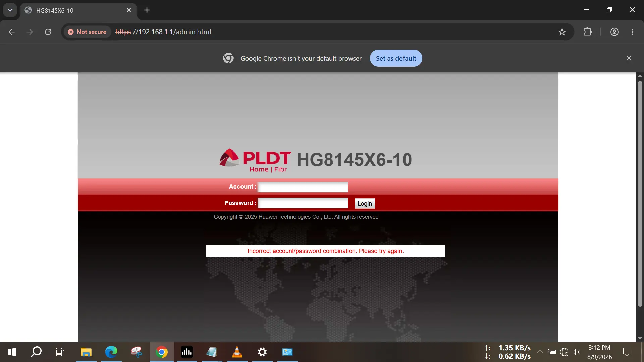The height and width of the screenshot is (362, 644).
Task: Open the Windows Start menu
Action: [12, 352]
